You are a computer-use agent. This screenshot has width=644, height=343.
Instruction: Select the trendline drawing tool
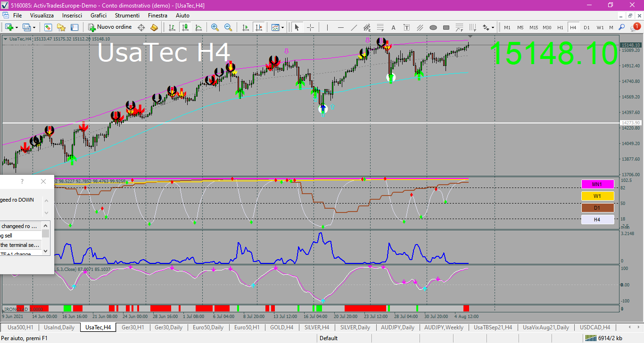tap(354, 27)
